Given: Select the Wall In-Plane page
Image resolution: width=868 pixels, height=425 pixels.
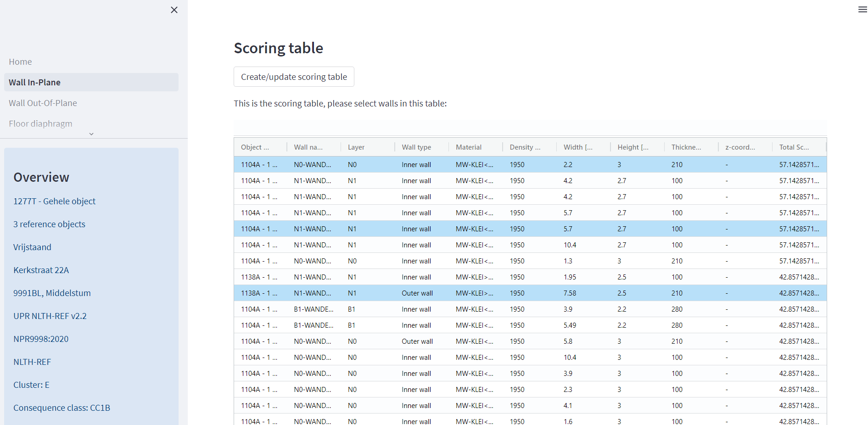Looking at the screenshot, I should 91,82.
